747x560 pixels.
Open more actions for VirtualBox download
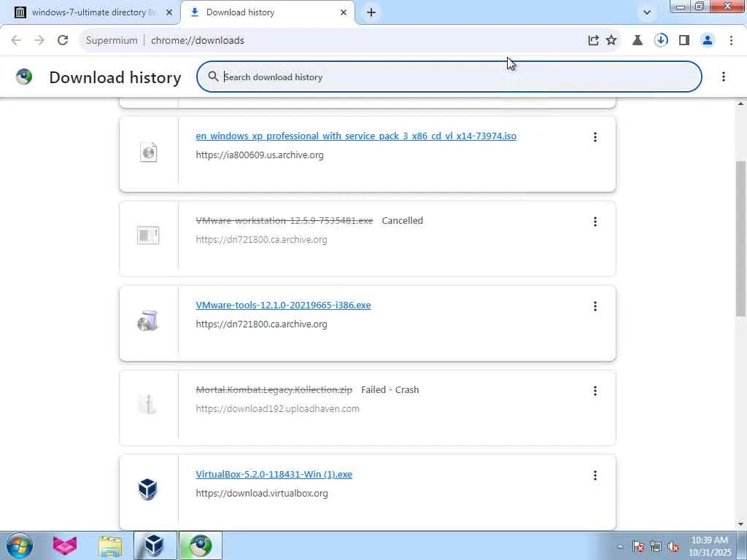point(595,475)
